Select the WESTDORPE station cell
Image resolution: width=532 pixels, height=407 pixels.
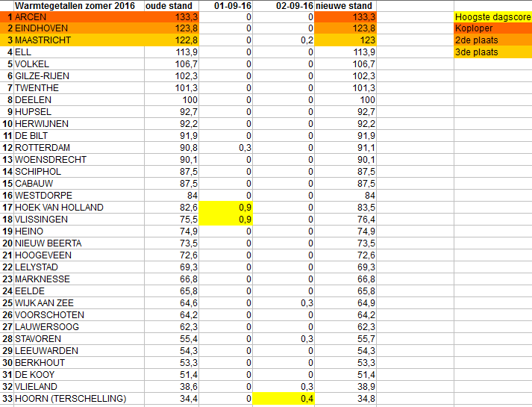point(79,196)
